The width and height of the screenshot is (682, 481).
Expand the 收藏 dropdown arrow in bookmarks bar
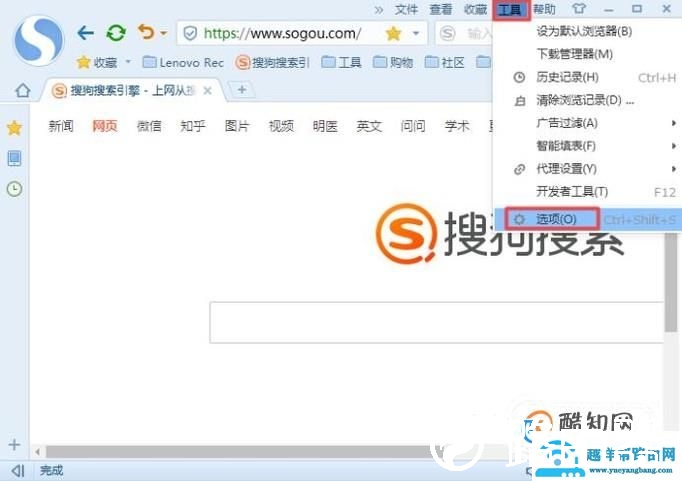(128, 62)
